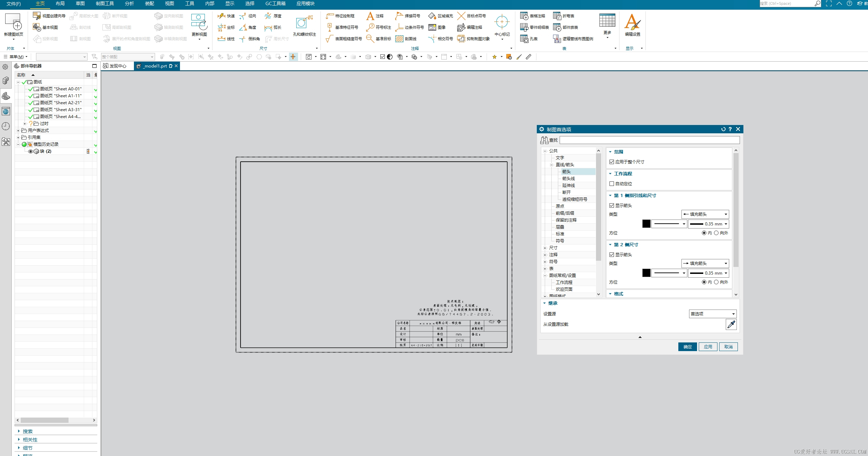Image resolution: width=868 pixels, height=456 pixels.
Task: Switch to the 制图工具 ribbon tab
Action: [105, 3]
